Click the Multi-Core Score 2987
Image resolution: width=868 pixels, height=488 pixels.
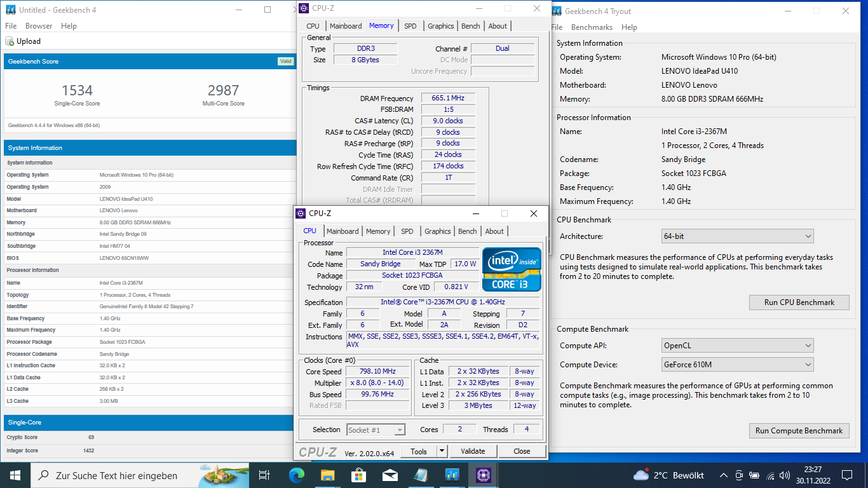click(x=223, y=91)
